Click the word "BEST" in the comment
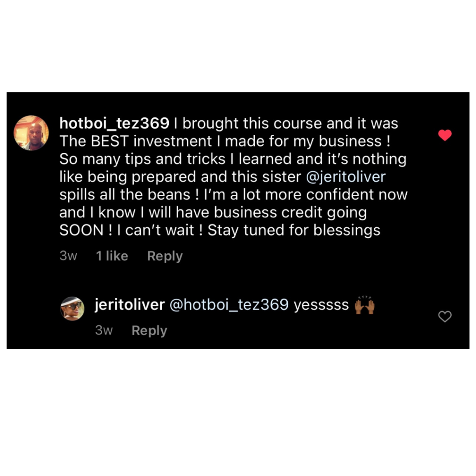The width and height of the screenshot is (476, 476). [110, 141]
